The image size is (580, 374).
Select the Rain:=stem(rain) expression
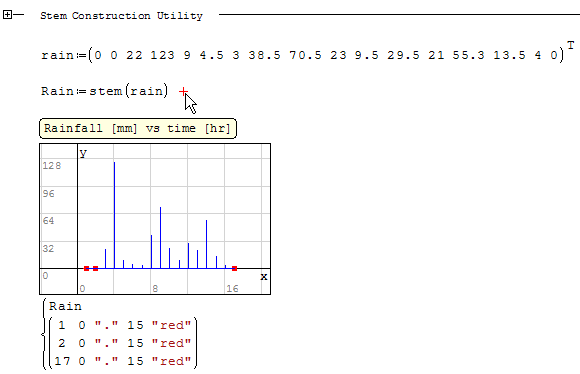coord(105,91)
